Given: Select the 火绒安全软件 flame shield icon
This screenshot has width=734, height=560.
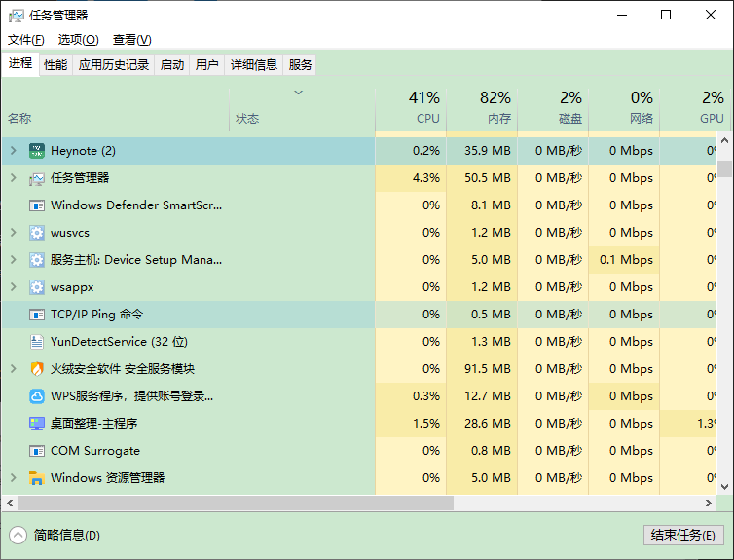Looking at the screenshot, I should [37, 369].
